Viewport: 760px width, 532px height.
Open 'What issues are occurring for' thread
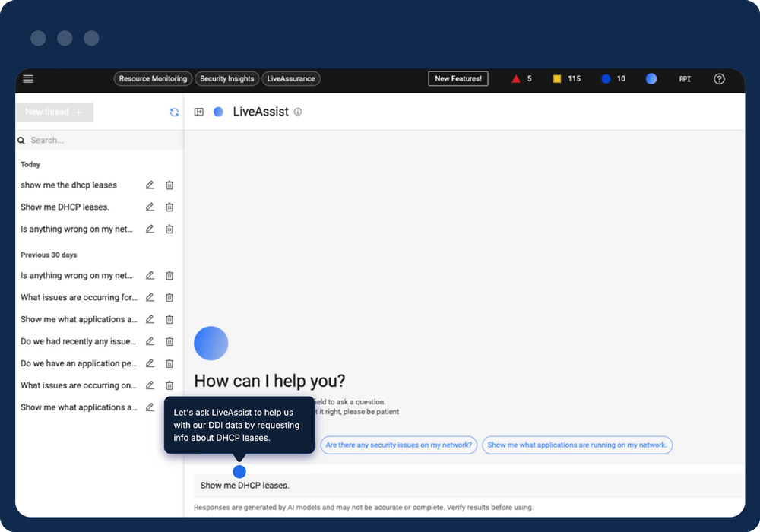click(x=78, y=298)
